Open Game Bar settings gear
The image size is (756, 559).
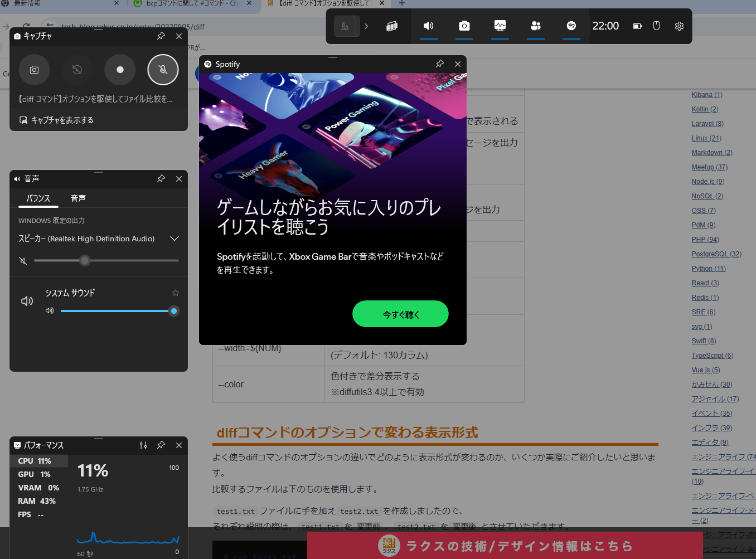tap(679, 26)
